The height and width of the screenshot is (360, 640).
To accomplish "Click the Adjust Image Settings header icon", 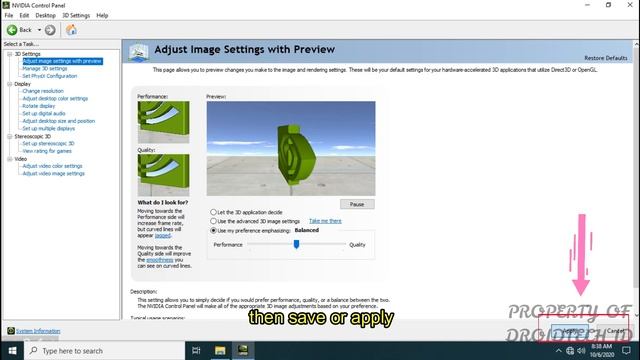I will pos(138,53).
